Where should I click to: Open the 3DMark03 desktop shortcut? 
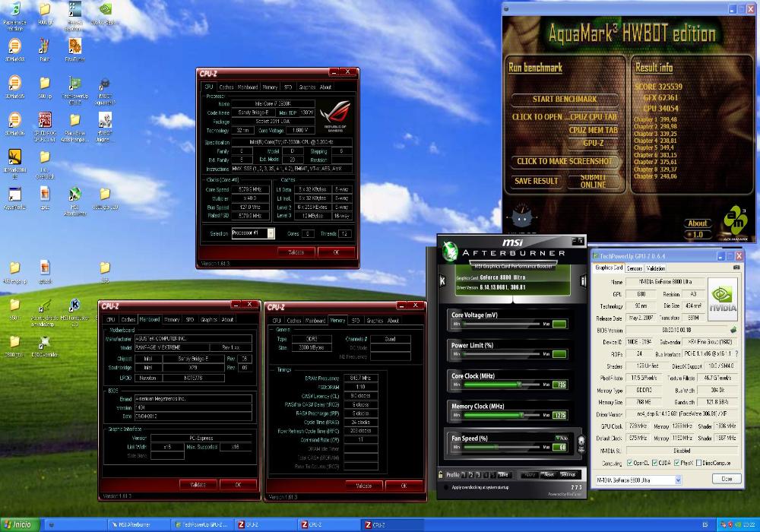[15, 49]
